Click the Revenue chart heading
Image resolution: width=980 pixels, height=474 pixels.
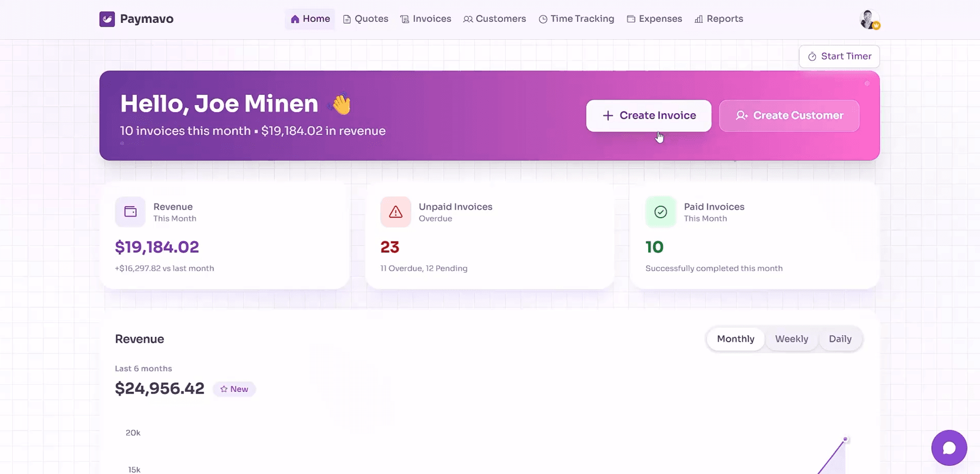pos(140,339)
